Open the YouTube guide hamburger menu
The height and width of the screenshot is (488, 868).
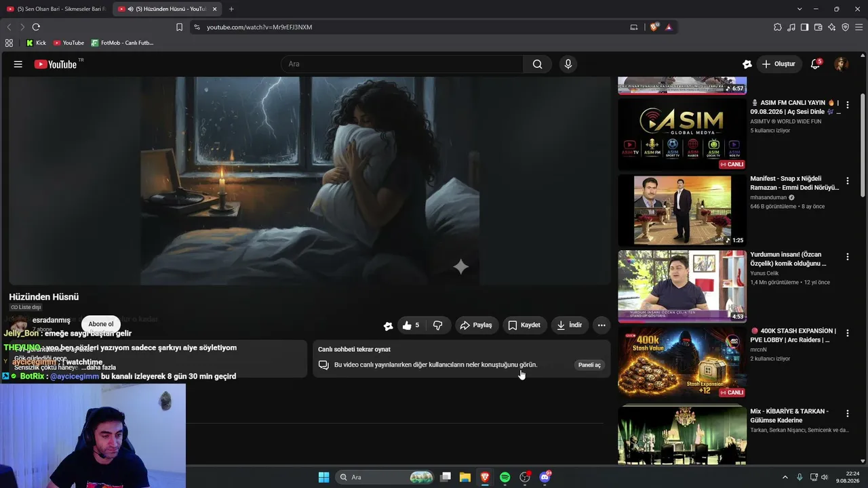point(18,64)
